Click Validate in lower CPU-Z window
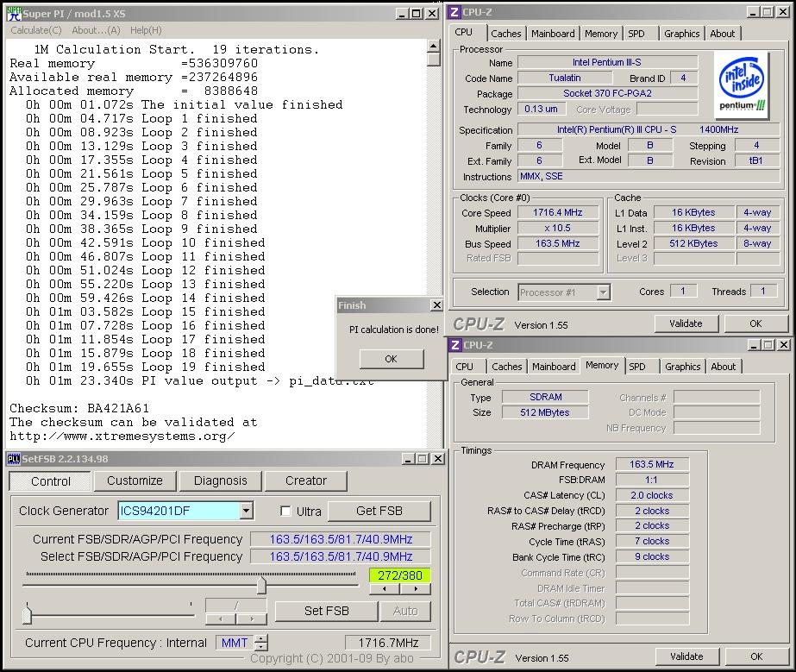This screenshot has width=796, height=672. point(686,656)
